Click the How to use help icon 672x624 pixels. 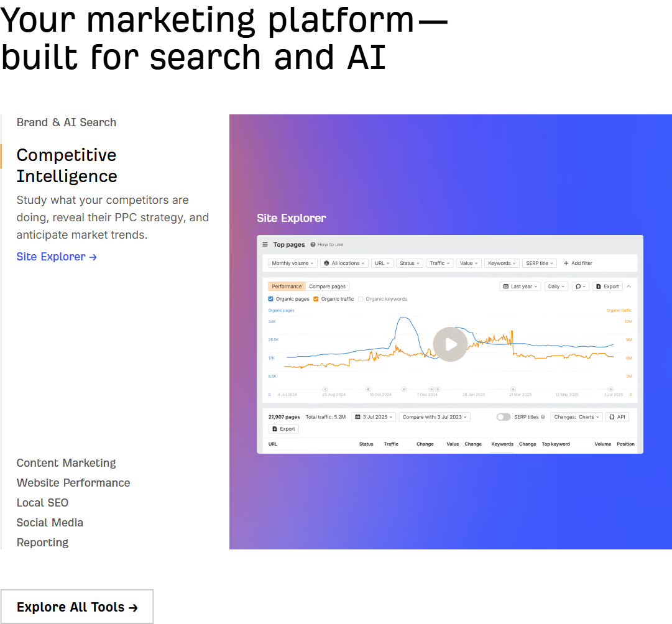pyautogui.click(x=312, y=244)
